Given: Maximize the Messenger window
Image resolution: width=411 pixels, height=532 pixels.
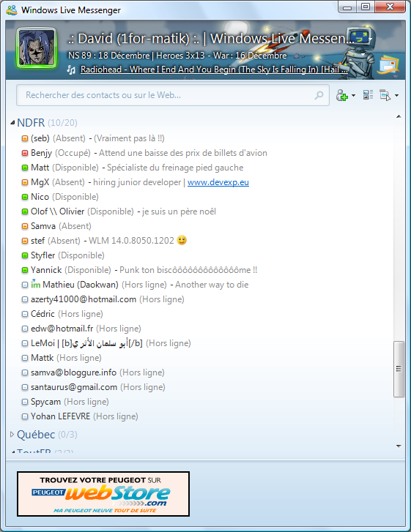Looking at the screenshot, I should pyautogui.click(x=366, y=7).
